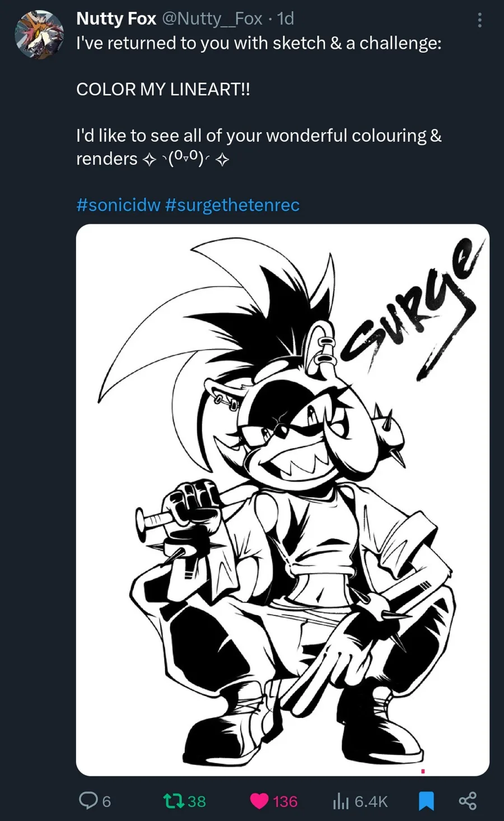
Task: Click the reply count of 6
Action: click(106, 801)
